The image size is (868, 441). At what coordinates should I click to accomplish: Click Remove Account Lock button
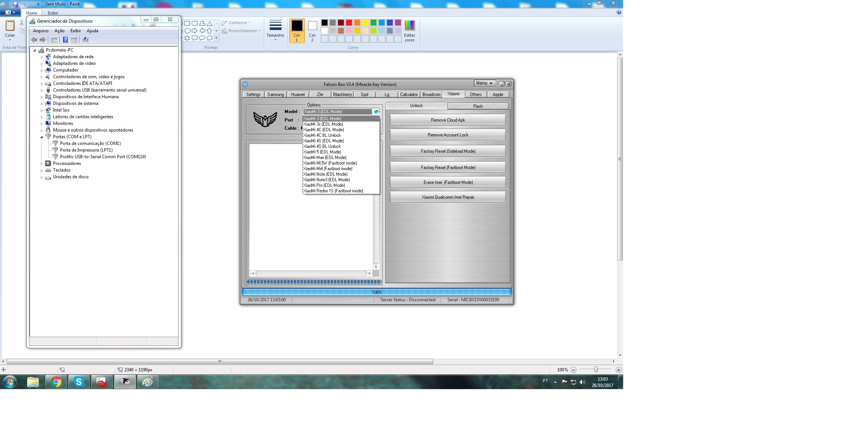click(x=448, y=135)
